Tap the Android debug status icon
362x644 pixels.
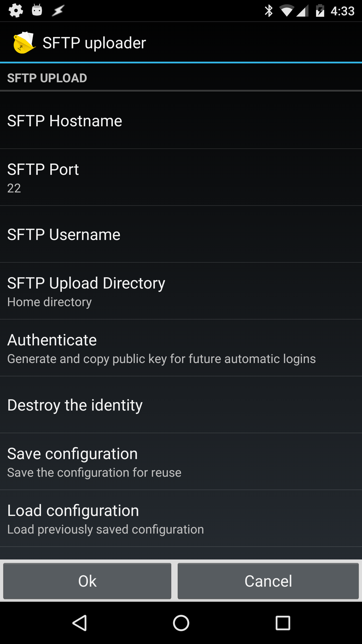click(x=37, y=11)
